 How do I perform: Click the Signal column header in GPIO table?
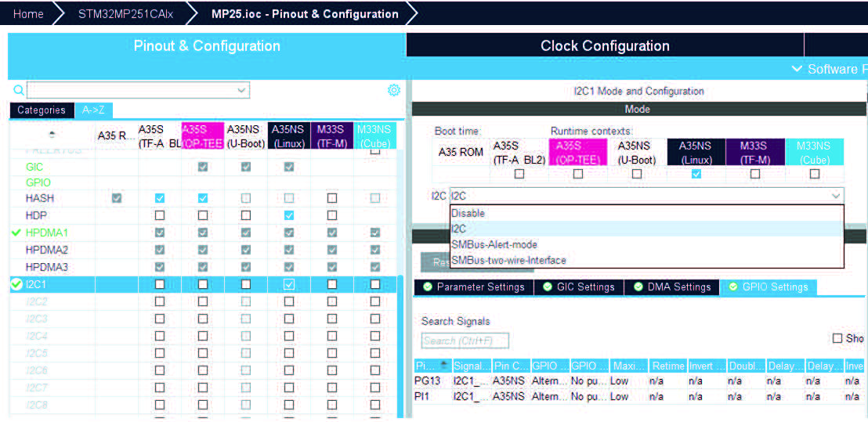tap(472, 366)
